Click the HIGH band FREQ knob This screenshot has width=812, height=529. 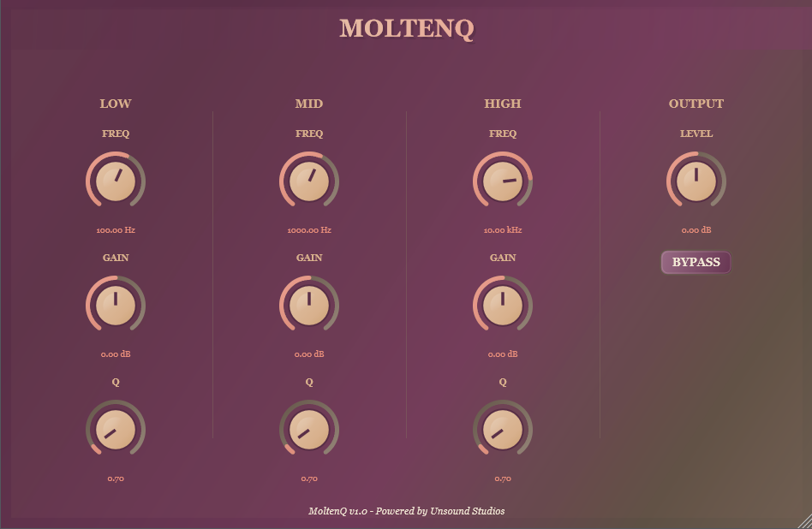coord(503,181)
